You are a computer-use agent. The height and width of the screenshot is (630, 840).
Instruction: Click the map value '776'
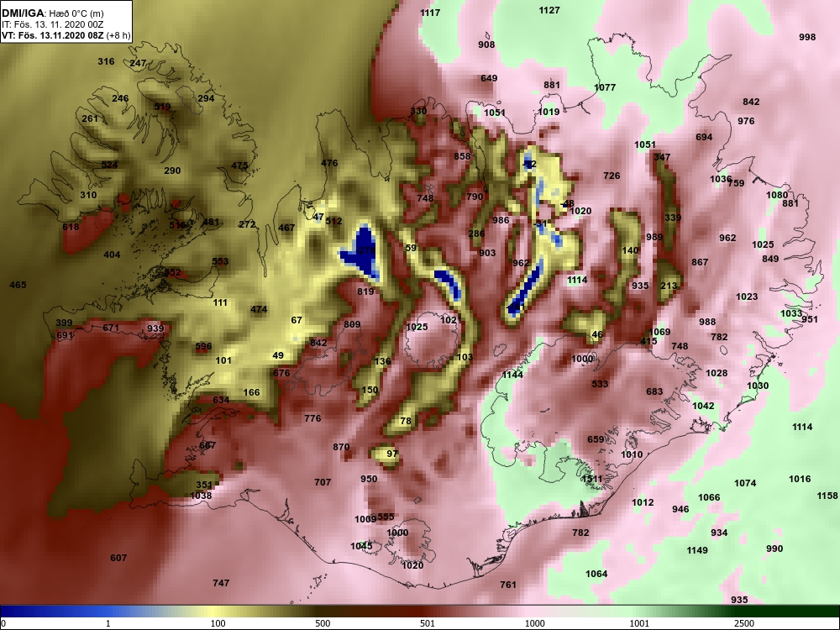[x=312, y=418]
